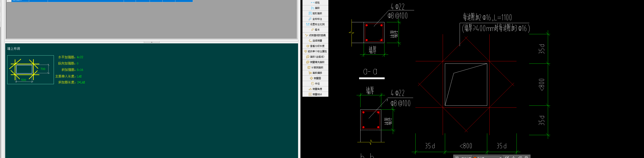644x158 pixels.
Task: Click the 墙厚≥400mm时每边附加3Φ16 note
Action: point(496,28)
